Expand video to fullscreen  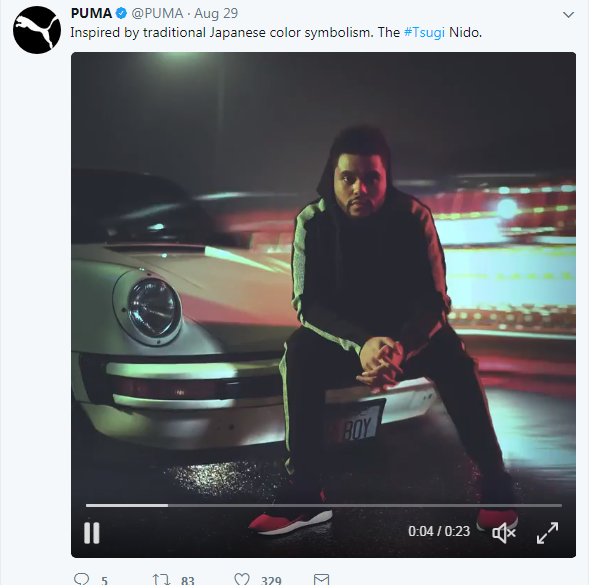[x=547, y=532]
